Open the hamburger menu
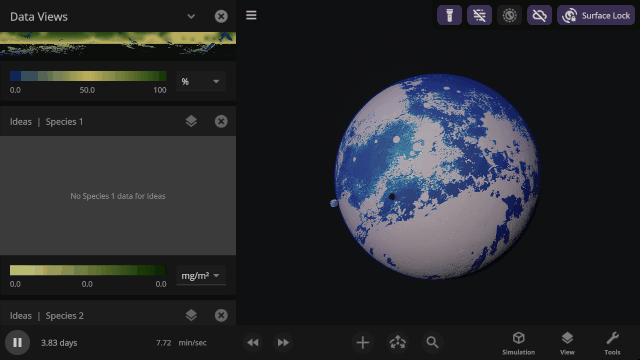The width and height of the screenshot is (640, 360). [251, 15]
